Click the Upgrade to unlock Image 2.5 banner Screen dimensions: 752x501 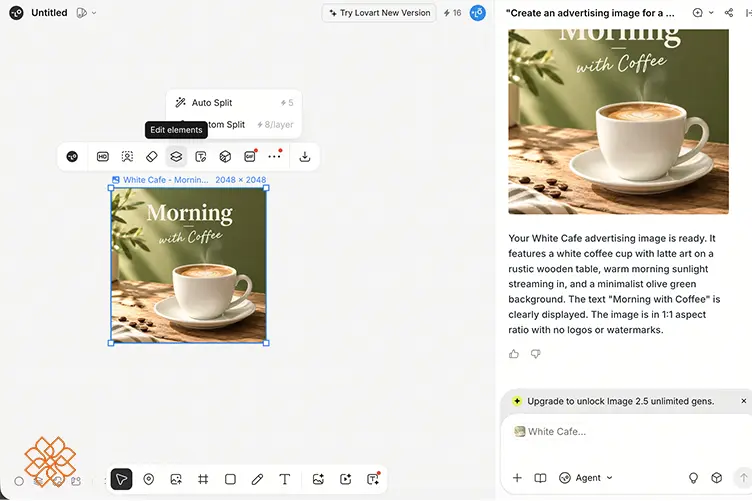621,401
